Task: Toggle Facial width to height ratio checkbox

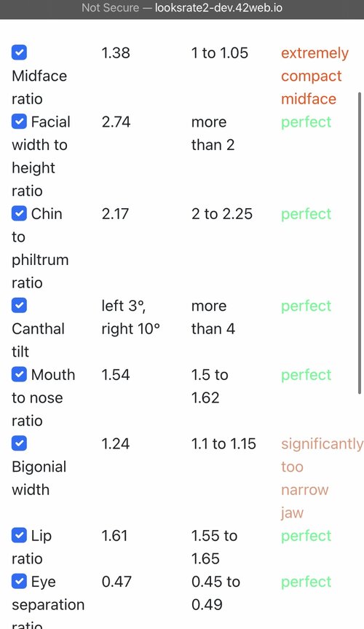Action: tap(19, 122)
